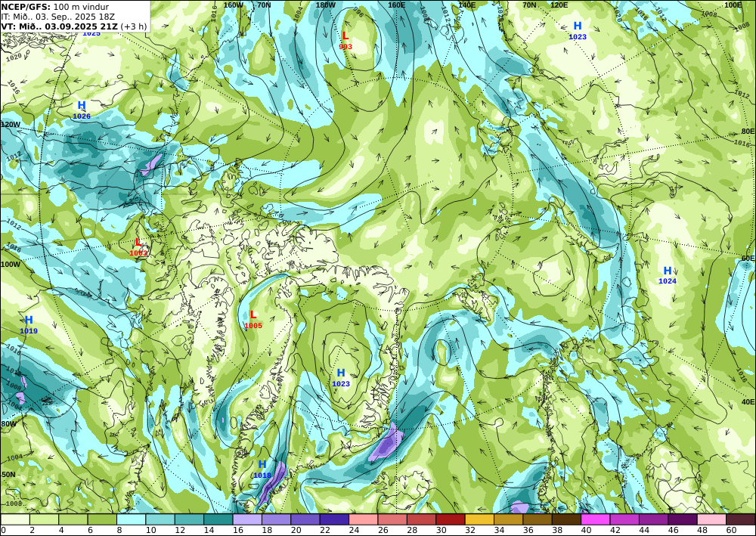Click the H 1023 marker over Greenland
This screenshot has width=756, height=536.
coord(341,373)
